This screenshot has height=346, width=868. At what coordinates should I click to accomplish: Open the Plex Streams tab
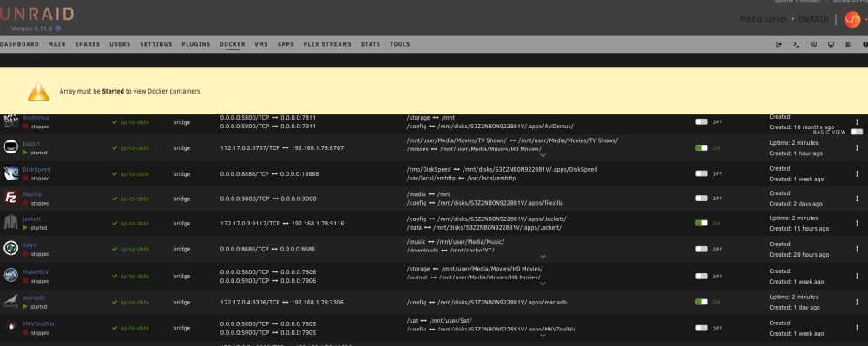click(327, 44)
